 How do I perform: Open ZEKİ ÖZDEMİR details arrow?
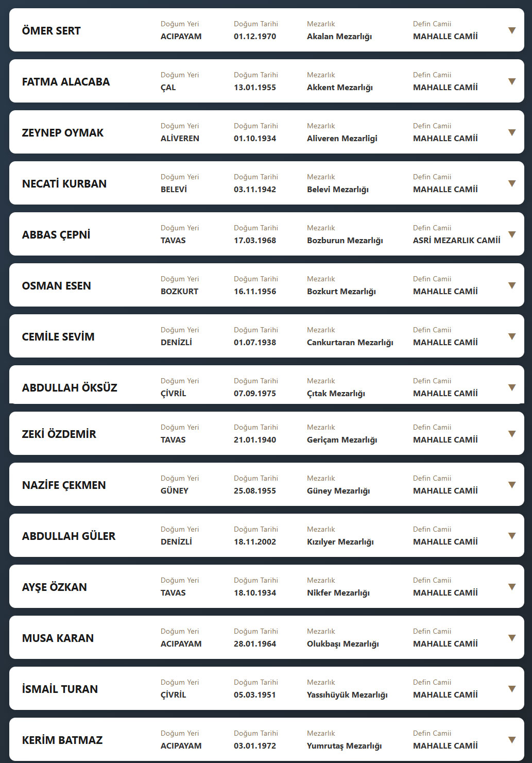tap(512, 434)
